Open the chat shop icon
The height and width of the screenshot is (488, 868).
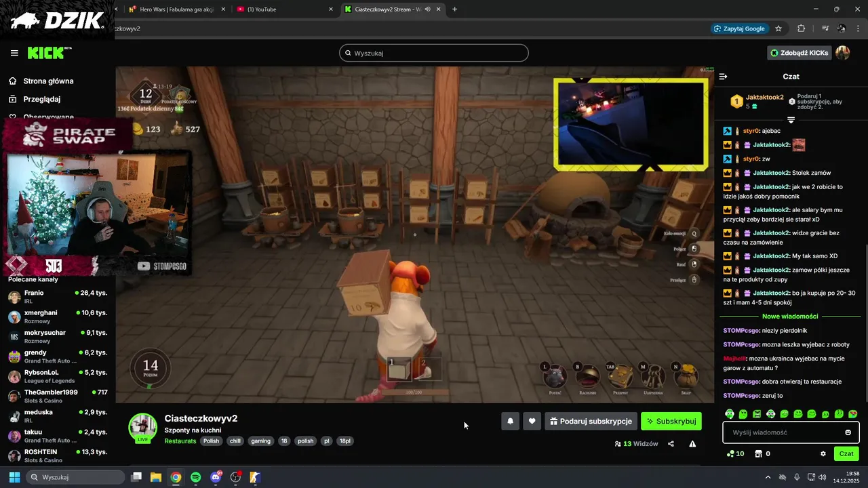coord(759,453)
